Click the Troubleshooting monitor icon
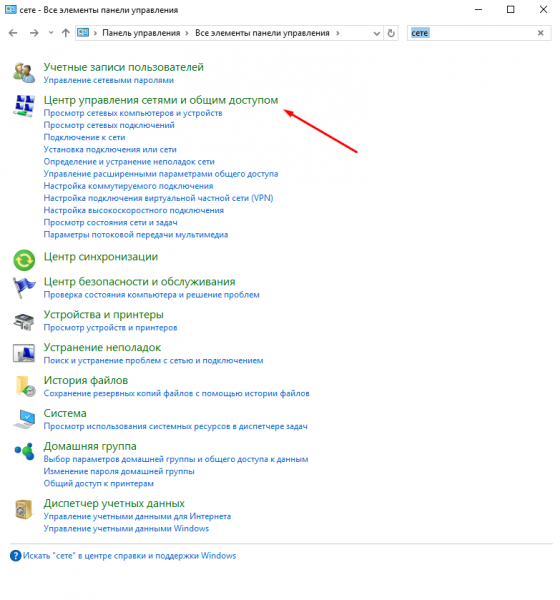The width and height of the screenshot is (560, 600). coord(24,353)
